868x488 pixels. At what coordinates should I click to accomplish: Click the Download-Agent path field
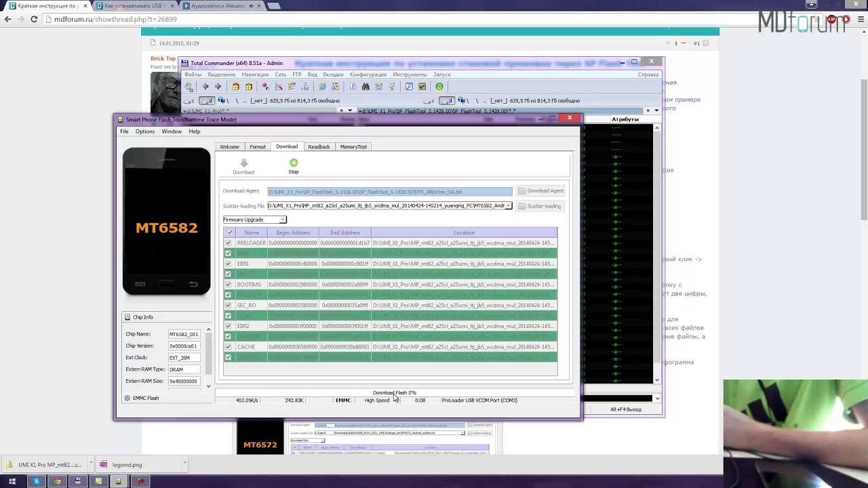tap(390, 192)
